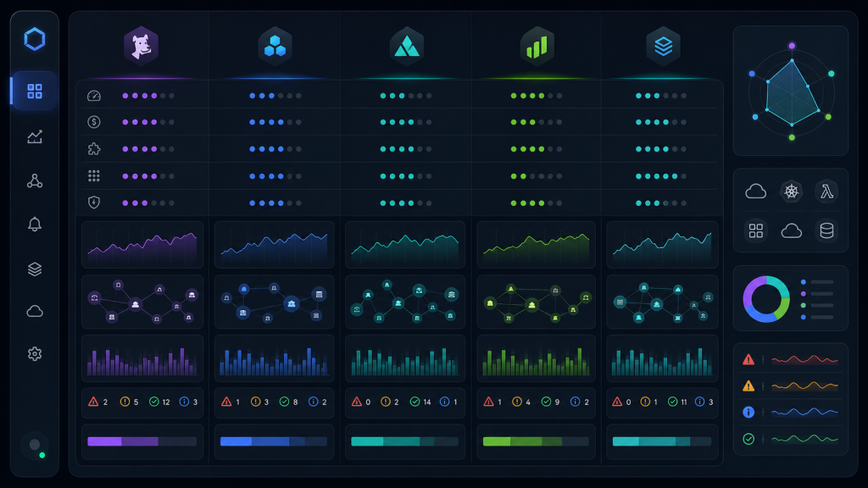Click the stacked layers icon in sidebar

(34, 269)
